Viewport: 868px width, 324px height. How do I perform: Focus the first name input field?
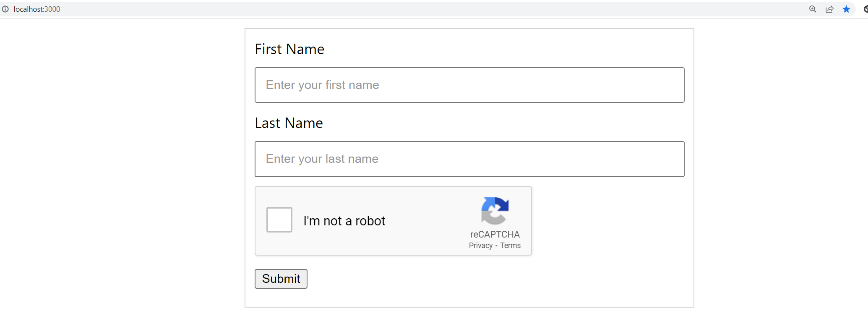469,85
